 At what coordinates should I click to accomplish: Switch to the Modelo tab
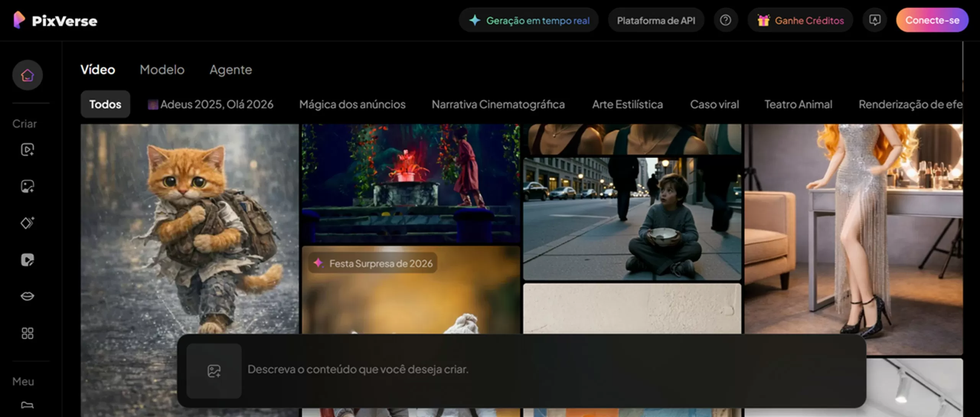point(162,70)
